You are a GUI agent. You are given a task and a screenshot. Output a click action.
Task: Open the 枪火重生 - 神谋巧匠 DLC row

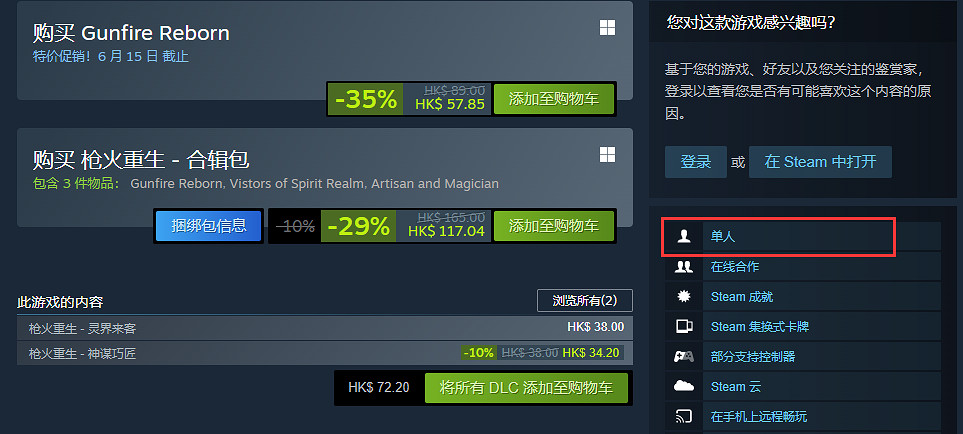click(325, 353)
